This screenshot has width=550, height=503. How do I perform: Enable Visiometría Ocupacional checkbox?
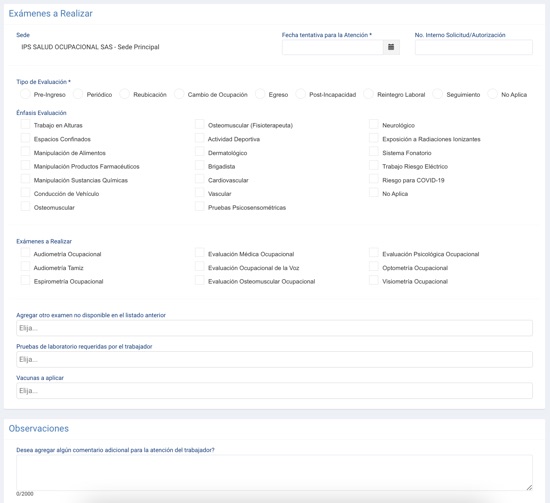[x=374, y=280]
